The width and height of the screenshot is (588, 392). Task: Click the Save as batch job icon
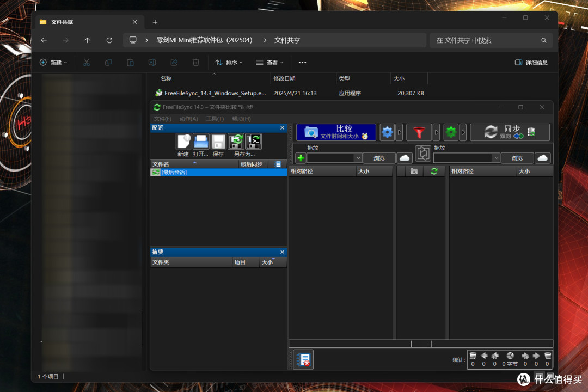click(x=254, y=142)
